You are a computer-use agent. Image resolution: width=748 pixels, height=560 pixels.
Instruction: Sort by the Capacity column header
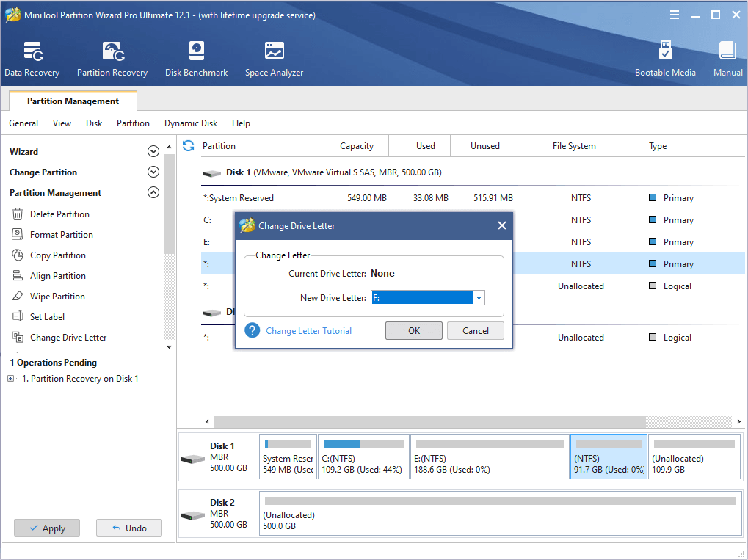pyautogui.click(x=356, y=146)
